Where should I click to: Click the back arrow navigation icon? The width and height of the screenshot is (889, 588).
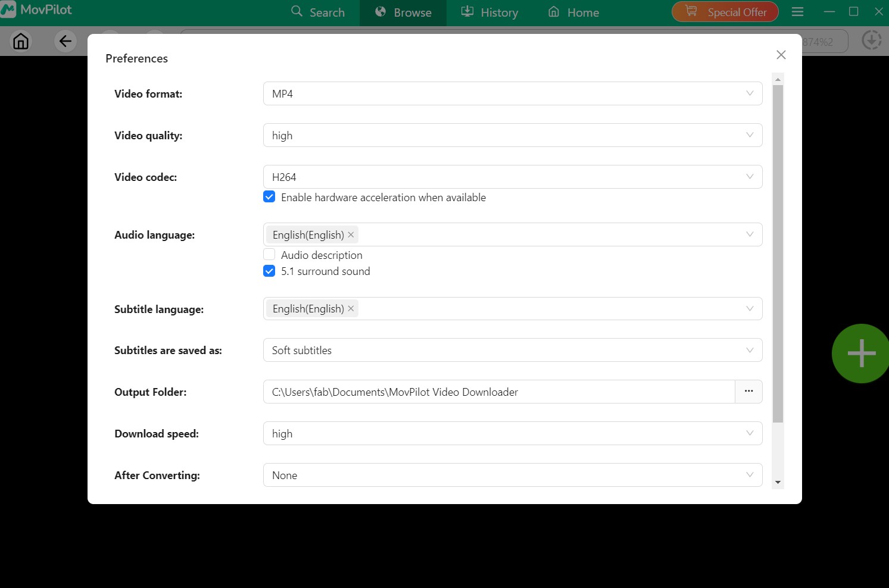pyautogui.click(x=65, y=41)
